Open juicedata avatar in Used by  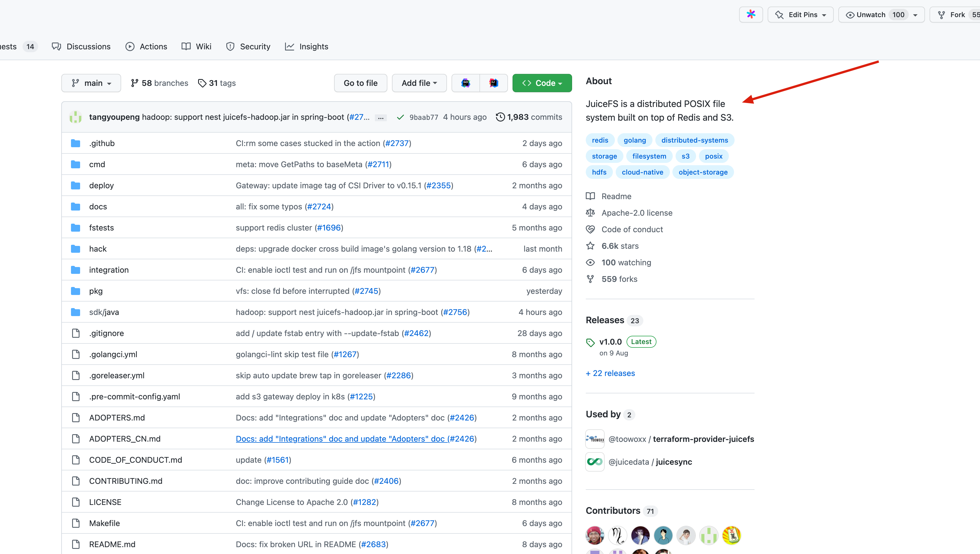(x=595, y=462)
